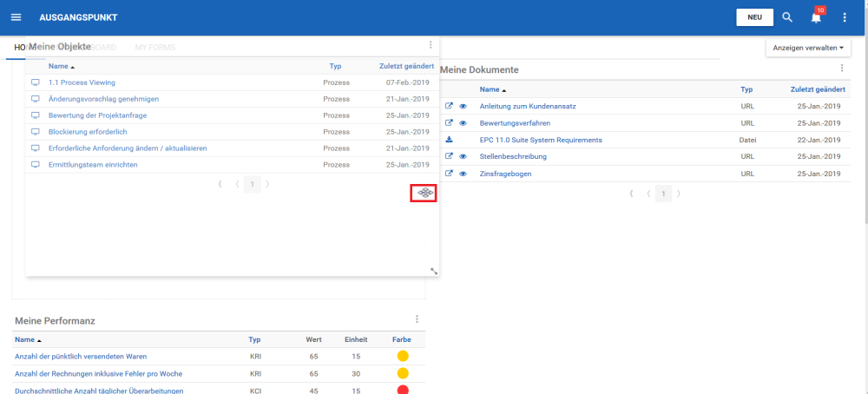The image size is (868, 394).
Task: Click monitor icon beside Ermittlungsteam einrichten
Action: click(x=36, y=164)
